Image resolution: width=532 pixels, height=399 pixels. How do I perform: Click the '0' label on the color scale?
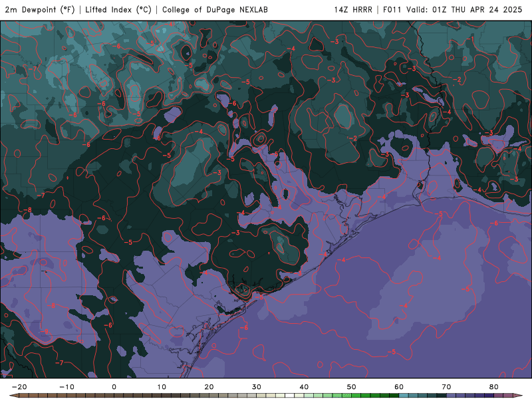(x=114, y=387)
